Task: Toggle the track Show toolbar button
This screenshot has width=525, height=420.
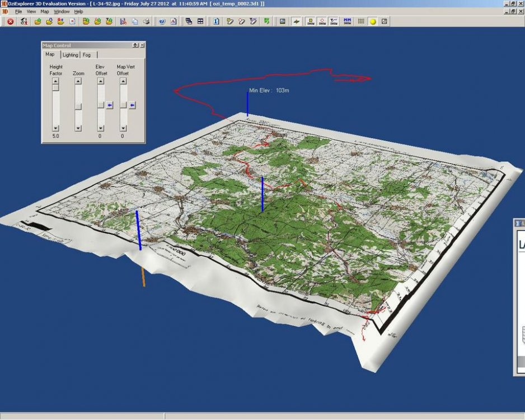Action: tap(334, 21)
